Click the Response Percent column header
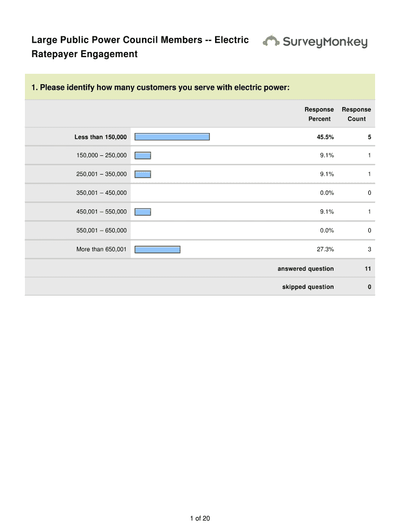400x532 pixels. pyautogui.click(x=319, y=114)
